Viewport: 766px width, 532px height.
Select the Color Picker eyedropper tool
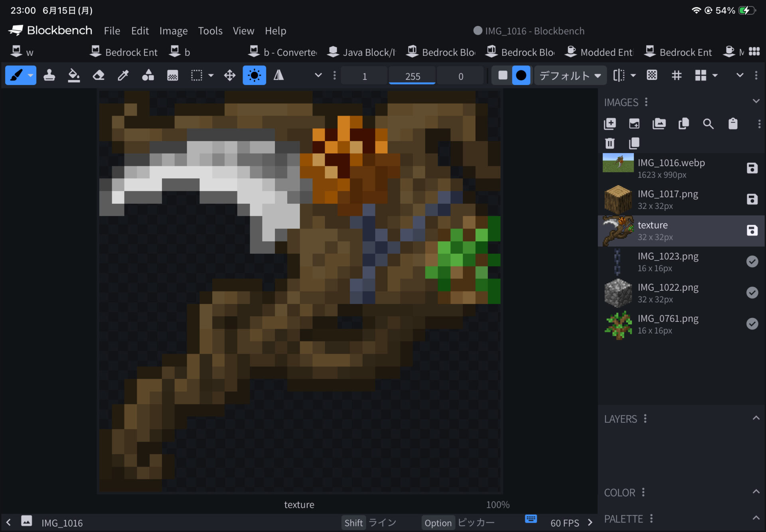pos(123,75)
